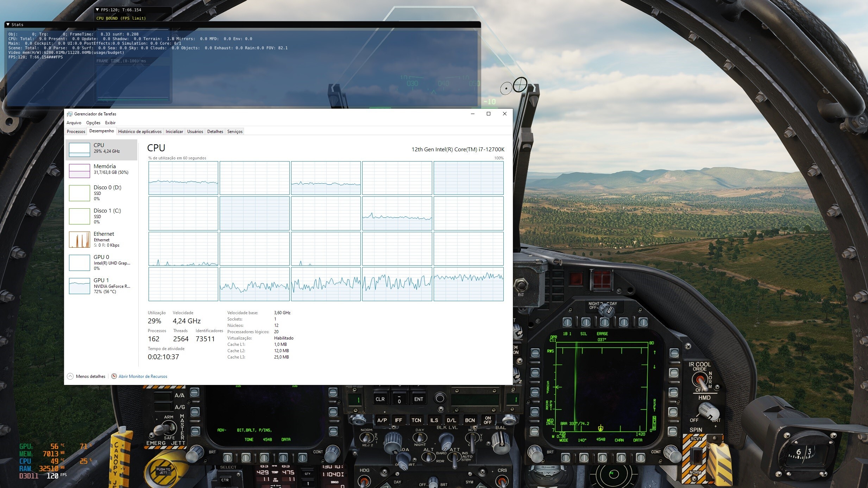Flip the SPIN recovery RCVY/NORM switch
Viewport: 868px width, 488px height.
click(x=696, y=456)
